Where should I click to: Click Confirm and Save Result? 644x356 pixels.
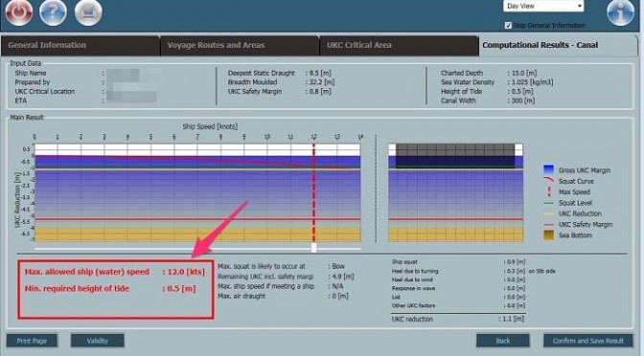(x=588, y=341)
